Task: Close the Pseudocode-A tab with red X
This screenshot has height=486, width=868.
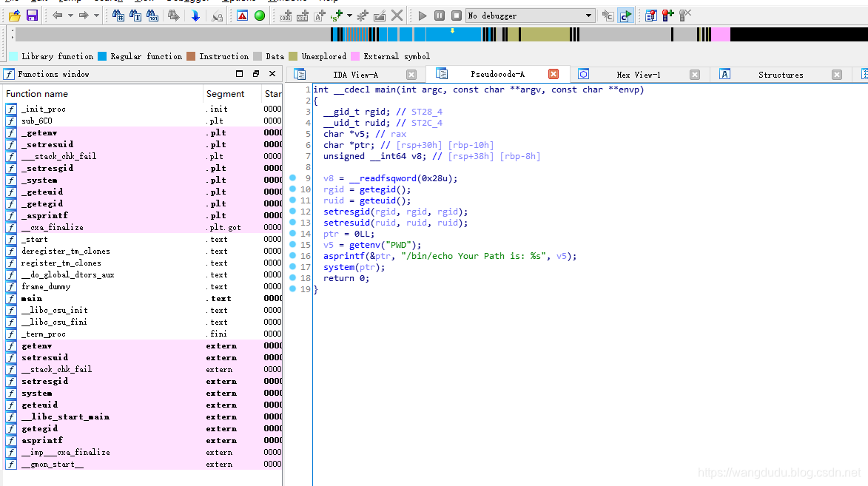Action: click(554, 74)
